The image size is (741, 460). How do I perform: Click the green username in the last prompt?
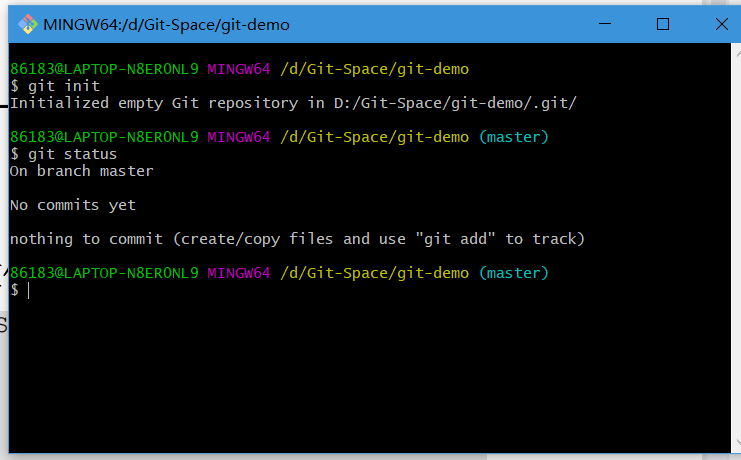104,273
